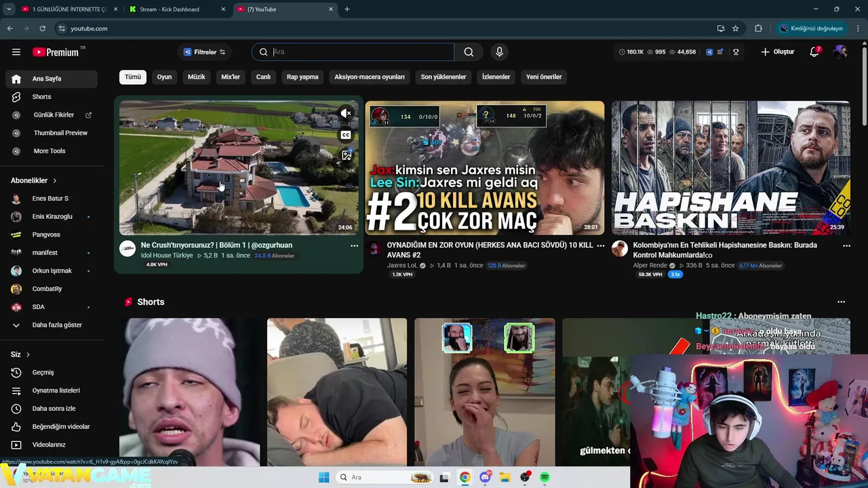Go to Ana Sayfa in sidebar

pos(52,79)
